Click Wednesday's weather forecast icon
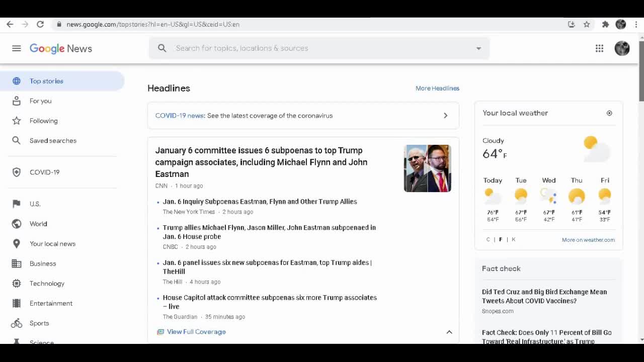Screen dimensions: 644x362 coord(549,196)
